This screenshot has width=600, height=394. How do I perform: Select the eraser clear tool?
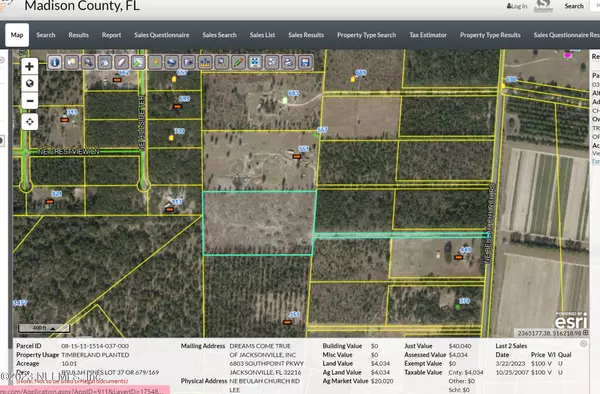coord(121,62)
